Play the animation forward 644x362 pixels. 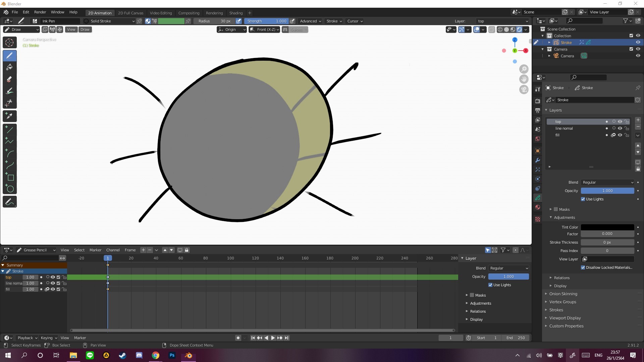pos(273,338)
